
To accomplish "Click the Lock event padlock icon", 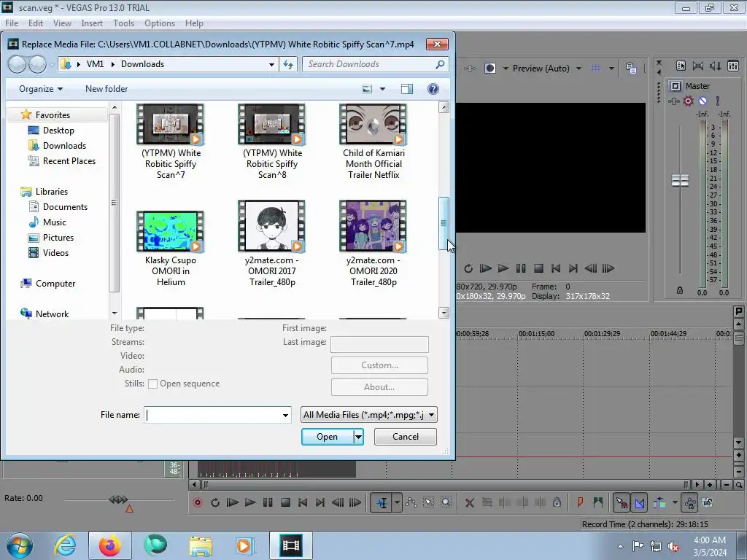I will tap(557, 502).
